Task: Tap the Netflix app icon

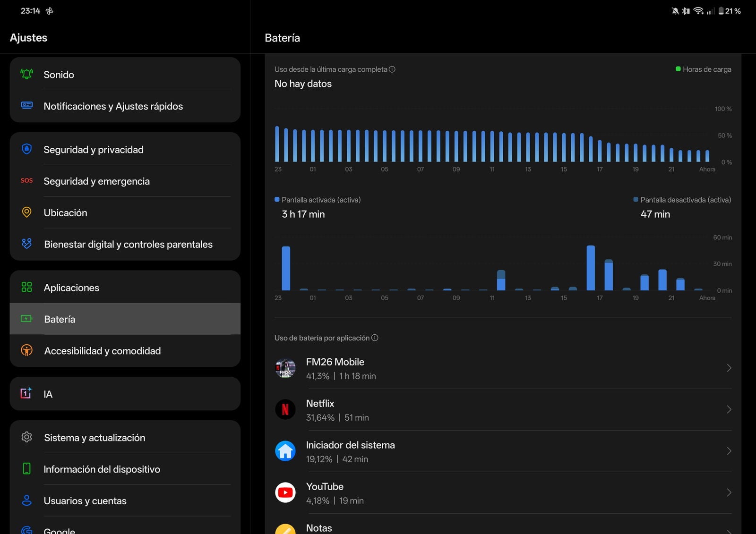Action: [285, 409]
